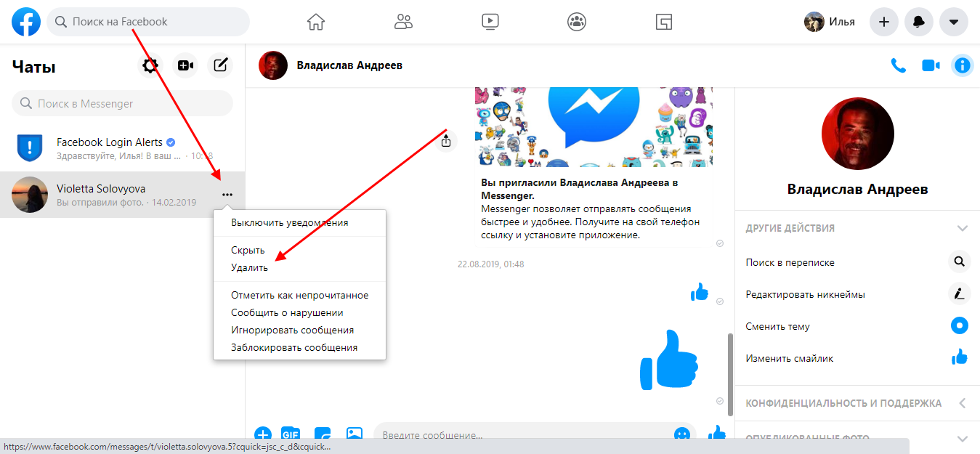980x454 pixels.
Task: Open the Gaming icon in top navigation
Action: pos(663,22)
